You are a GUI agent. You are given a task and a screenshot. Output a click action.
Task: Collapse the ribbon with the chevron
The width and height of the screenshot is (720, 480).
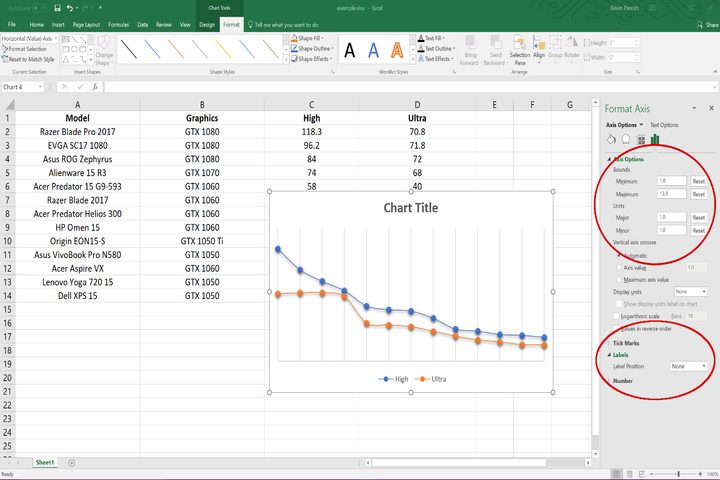(x=714, y=72)
